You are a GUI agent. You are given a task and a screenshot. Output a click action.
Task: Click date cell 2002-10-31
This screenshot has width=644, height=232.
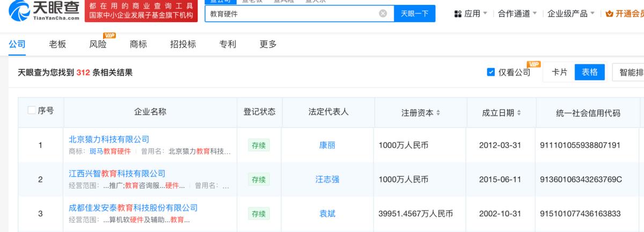tap(501, 213)
